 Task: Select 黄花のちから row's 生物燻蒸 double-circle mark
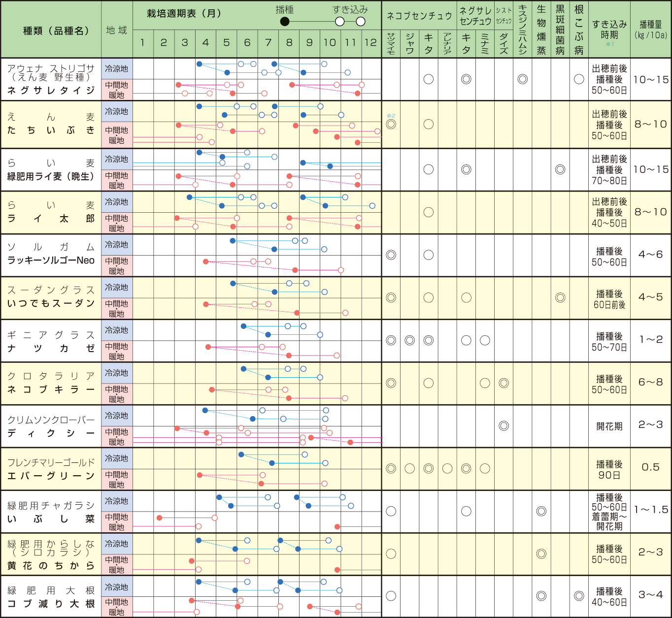pyautogui.click(x=541, y=553)
